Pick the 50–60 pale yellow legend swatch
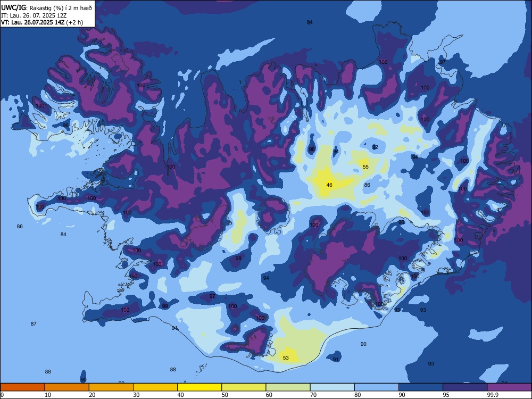 (244, 387)
